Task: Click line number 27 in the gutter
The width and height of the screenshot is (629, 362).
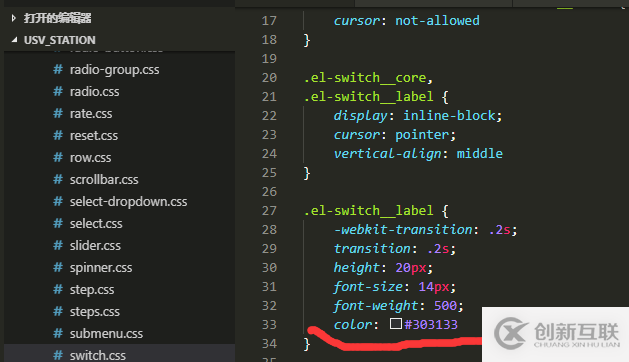Action: pyautogui.click(x=269, y=211)
